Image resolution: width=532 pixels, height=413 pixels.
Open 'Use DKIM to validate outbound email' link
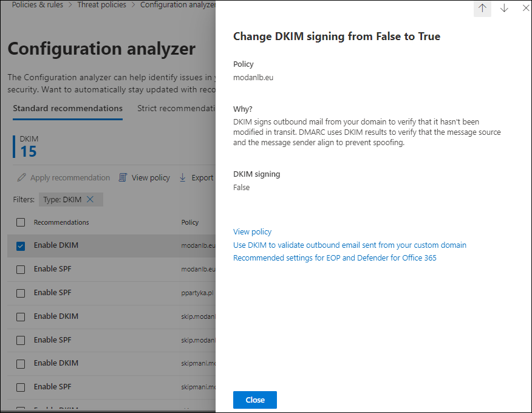click(349, 245)
